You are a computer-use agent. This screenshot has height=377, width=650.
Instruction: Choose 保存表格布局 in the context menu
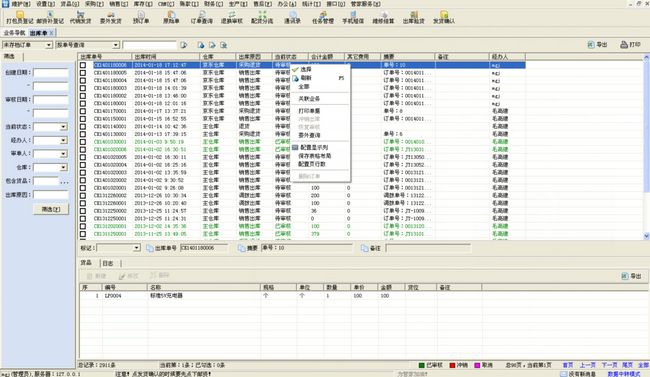point(315,156)
